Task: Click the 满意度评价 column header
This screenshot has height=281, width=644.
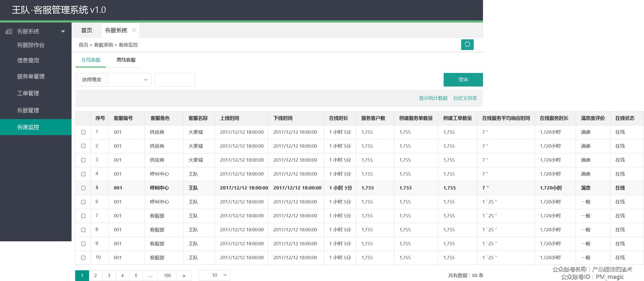Action: (x=593, y=118)
